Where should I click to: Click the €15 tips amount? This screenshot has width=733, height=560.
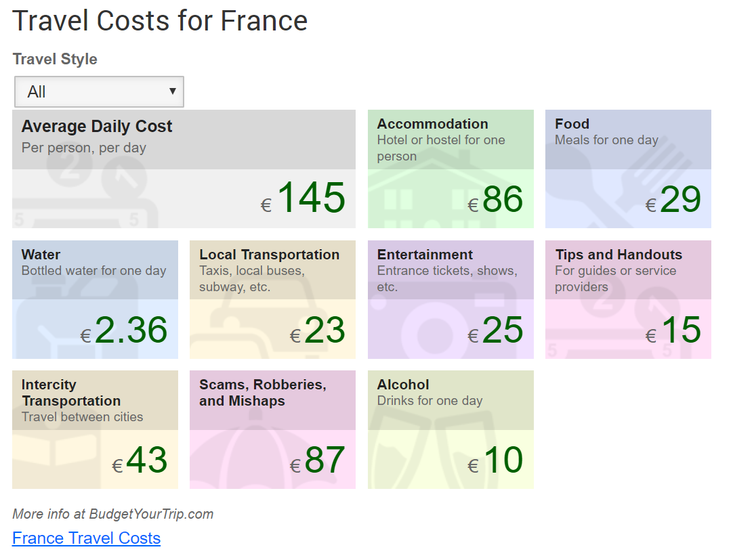pyautogui.click(x=673, y=330)
